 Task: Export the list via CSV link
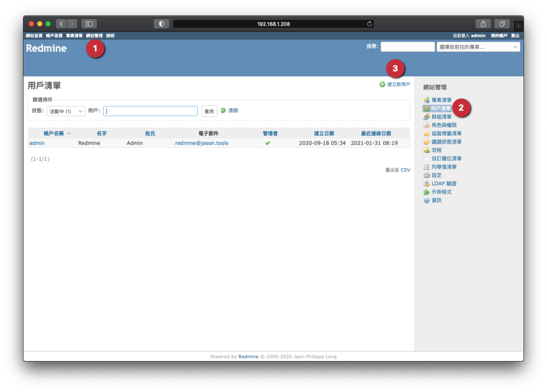405,170
